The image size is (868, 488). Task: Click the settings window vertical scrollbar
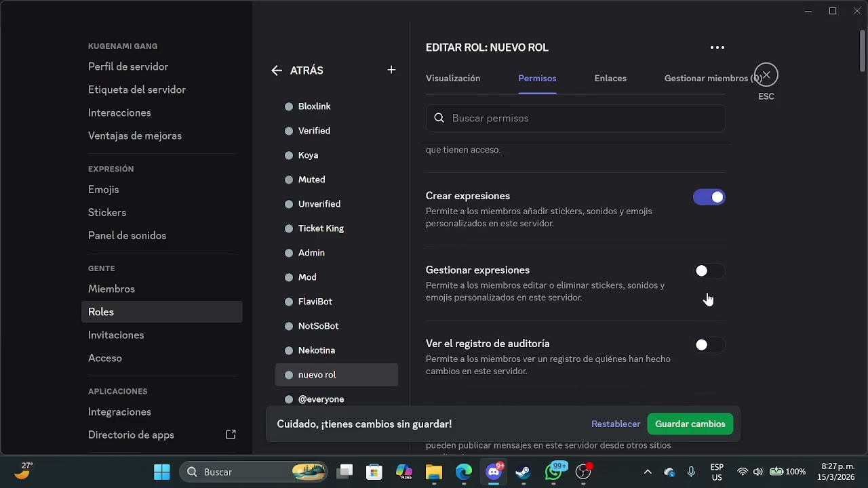863,51
